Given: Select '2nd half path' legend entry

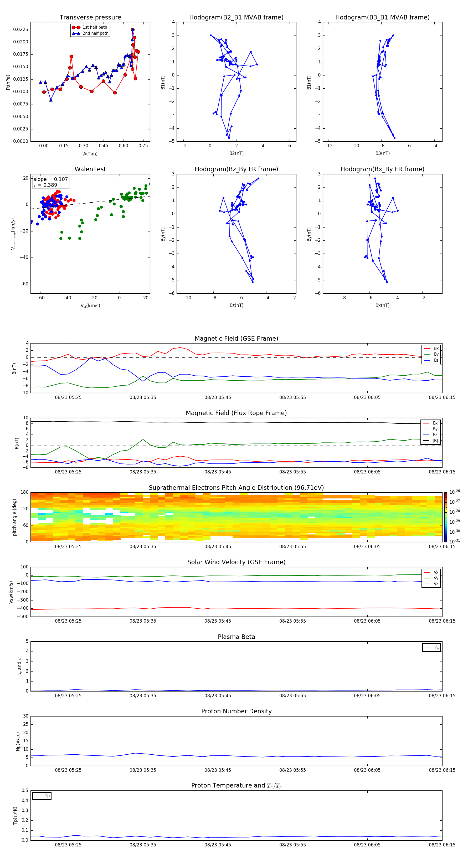Looking at the screenshot, I should (90, 33).
